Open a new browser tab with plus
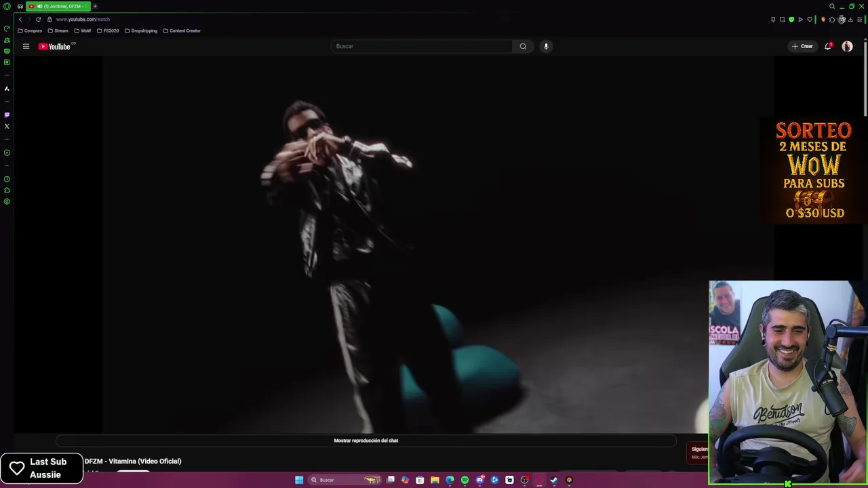868x488 pixels. [95, 6]
